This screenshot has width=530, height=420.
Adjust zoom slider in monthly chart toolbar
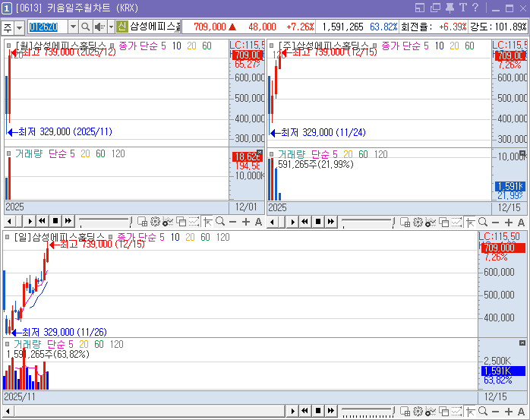point(105,222)
